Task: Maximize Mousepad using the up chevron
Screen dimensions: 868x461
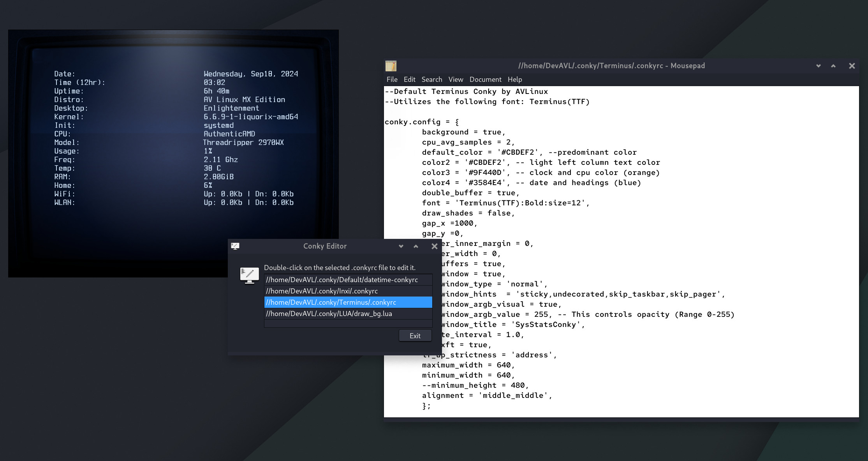Action: [833, 66]
